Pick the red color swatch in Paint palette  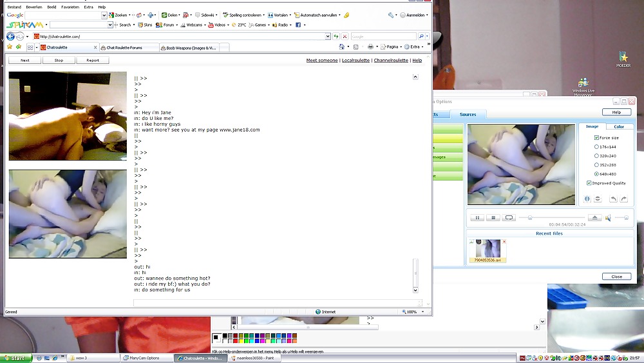point(235,341)
